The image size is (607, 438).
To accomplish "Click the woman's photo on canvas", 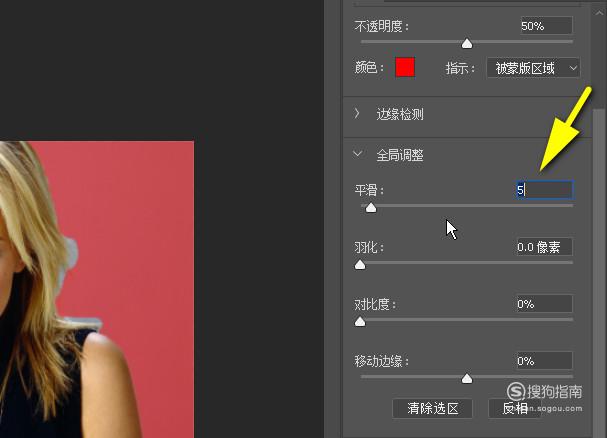I will coord(97,290).
